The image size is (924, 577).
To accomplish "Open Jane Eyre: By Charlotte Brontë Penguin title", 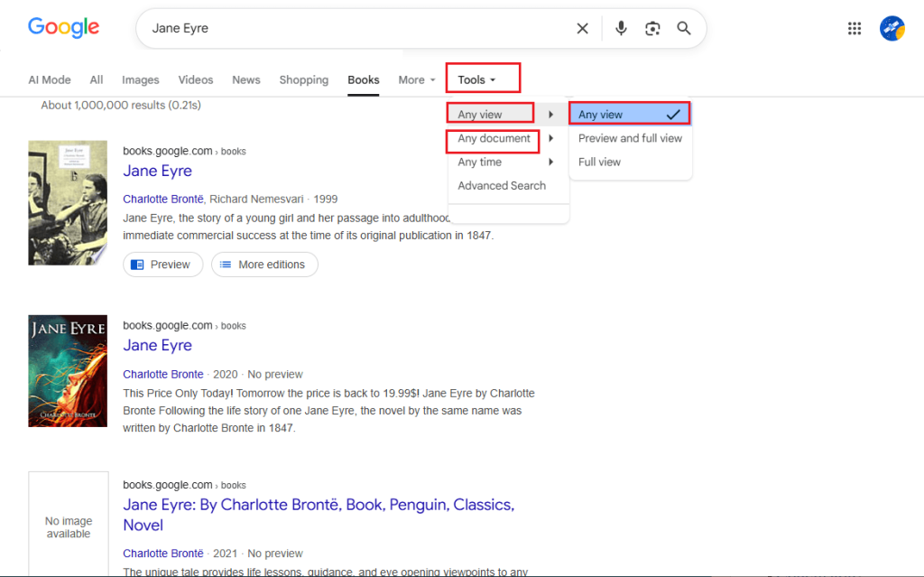I will (x=319, y=515).
